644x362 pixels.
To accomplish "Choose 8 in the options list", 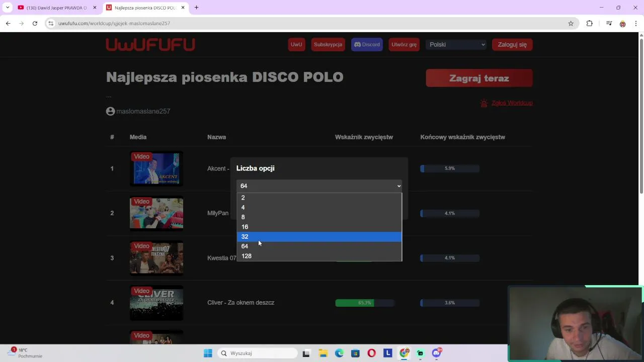I will (319, 217).
